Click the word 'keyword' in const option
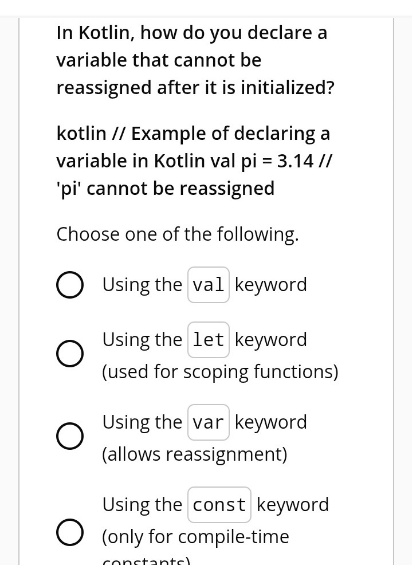This screenshot has height=565, width=412. [x=293, y=504]
